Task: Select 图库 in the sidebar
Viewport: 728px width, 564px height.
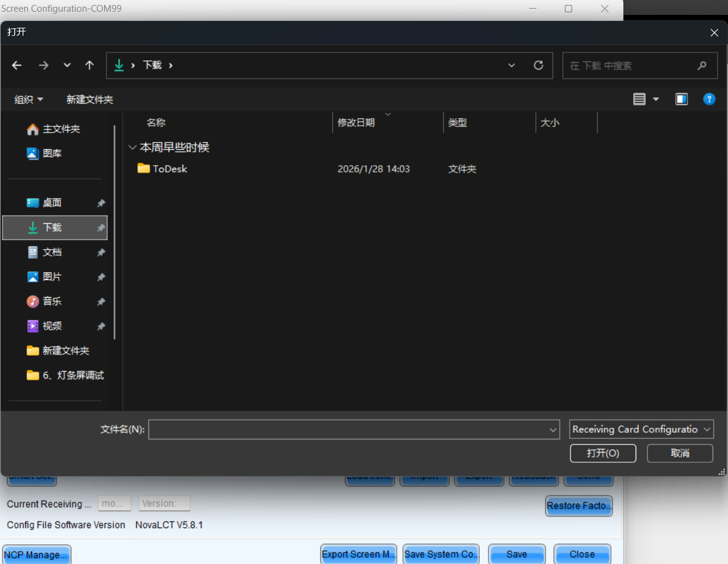Action: [x=52, y=153]
